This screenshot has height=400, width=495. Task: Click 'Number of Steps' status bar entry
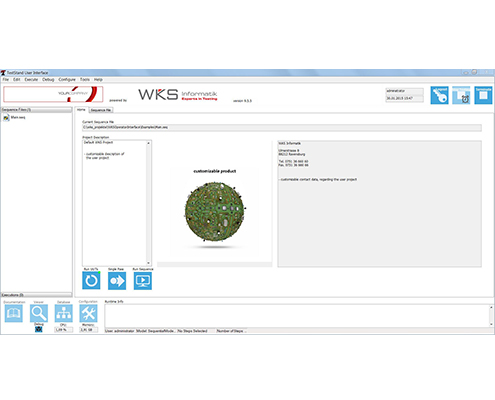(x=231, y=331)
